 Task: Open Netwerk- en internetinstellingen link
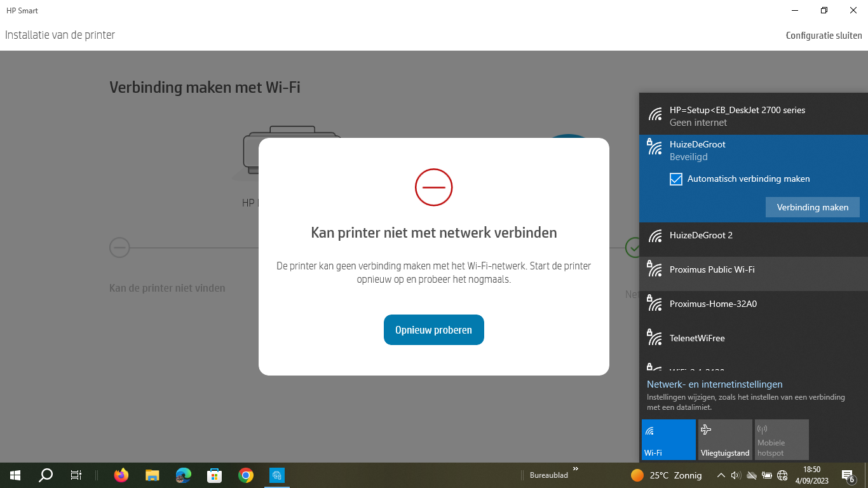coord(715,384)
